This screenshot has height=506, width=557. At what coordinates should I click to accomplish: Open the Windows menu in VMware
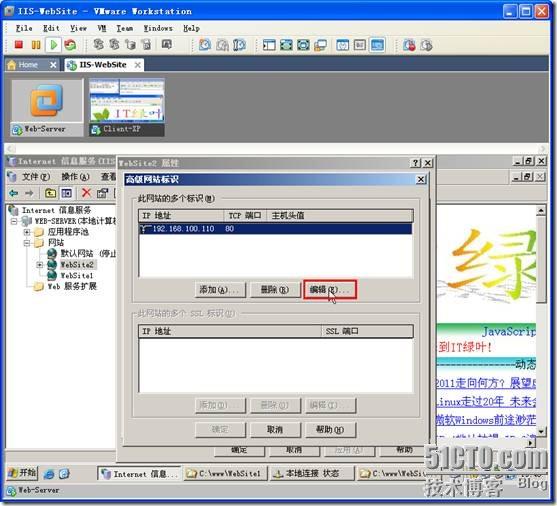pyautogui.click(x=158, y=28)
